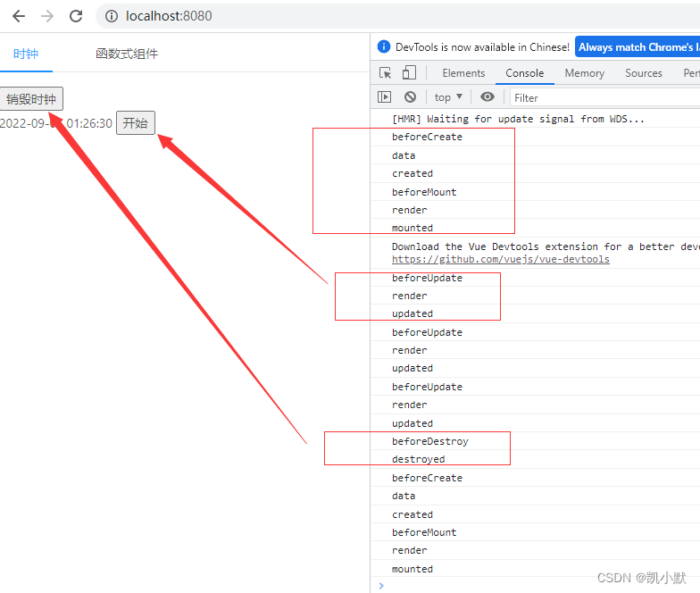Open the Sources panel tab
700x593 pixels.
pos(643,73)
